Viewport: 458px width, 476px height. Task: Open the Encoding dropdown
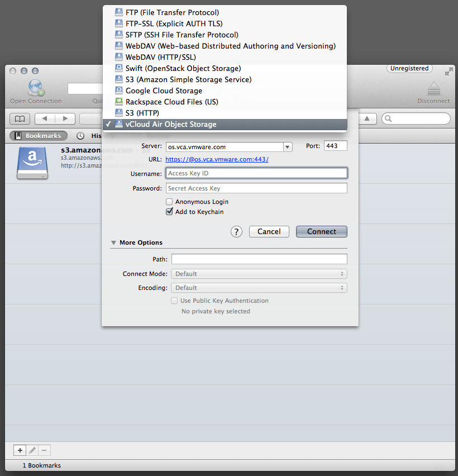coord(259,288)
